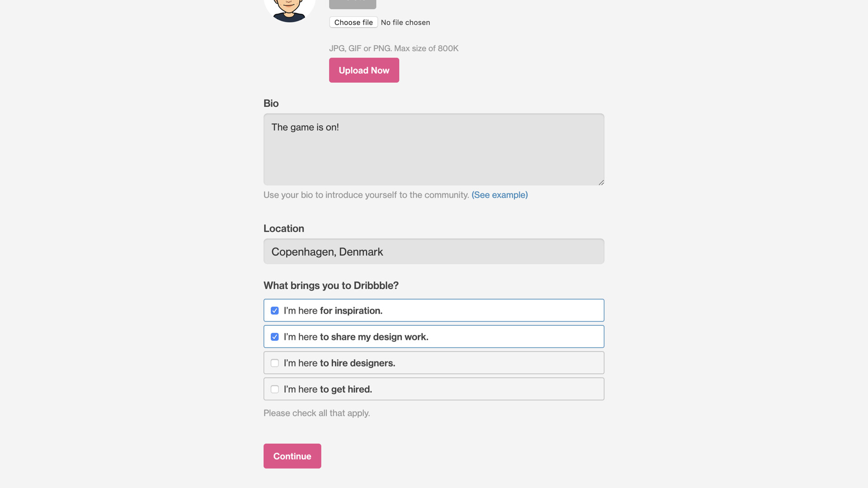Click the Bio field label

(x=271, y=103)
